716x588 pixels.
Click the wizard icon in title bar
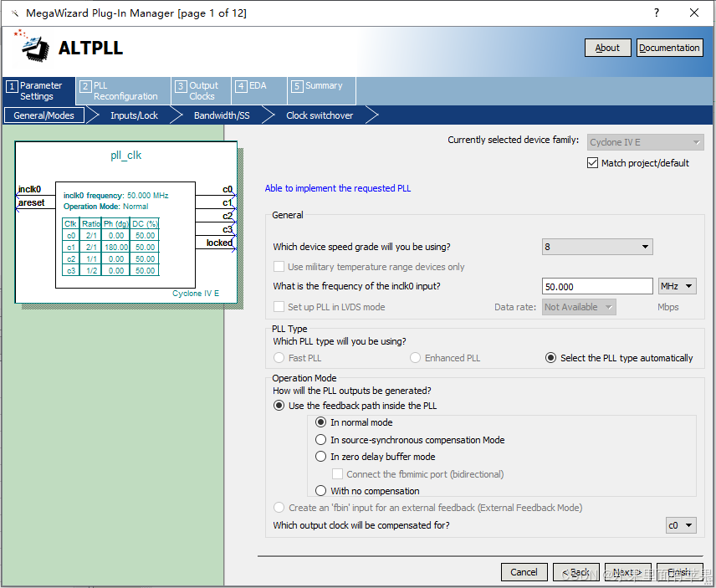coord(15,13)
